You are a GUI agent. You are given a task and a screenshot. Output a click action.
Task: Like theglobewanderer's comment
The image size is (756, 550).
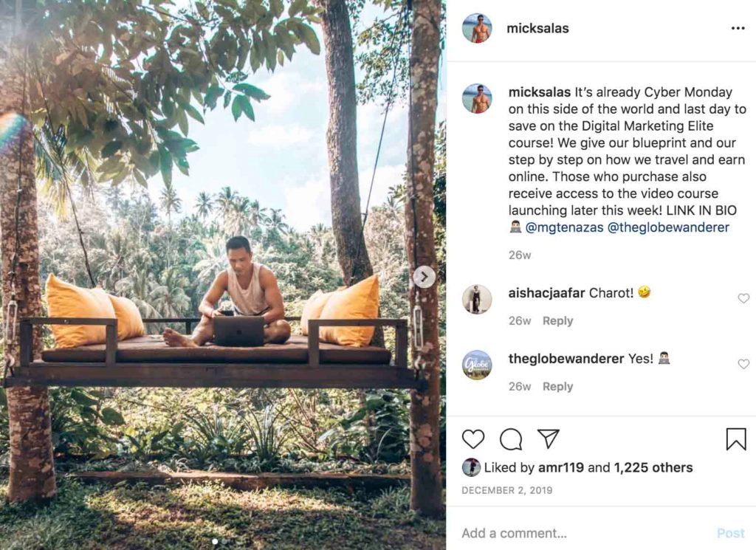pos(743,364)
